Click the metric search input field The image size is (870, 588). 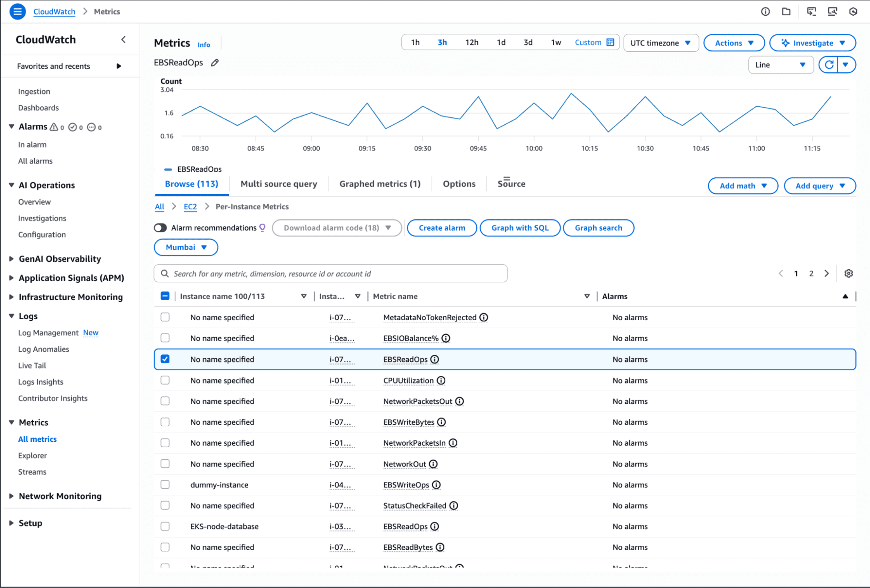pyautogui.click(x=331, y=274)
